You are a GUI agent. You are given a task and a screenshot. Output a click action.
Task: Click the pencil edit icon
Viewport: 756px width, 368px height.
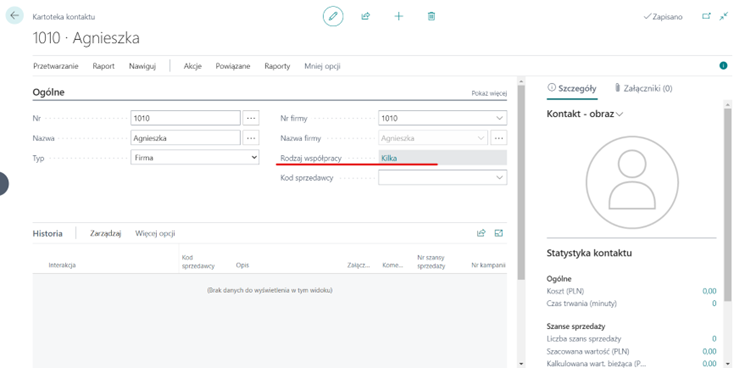point(333,16)
